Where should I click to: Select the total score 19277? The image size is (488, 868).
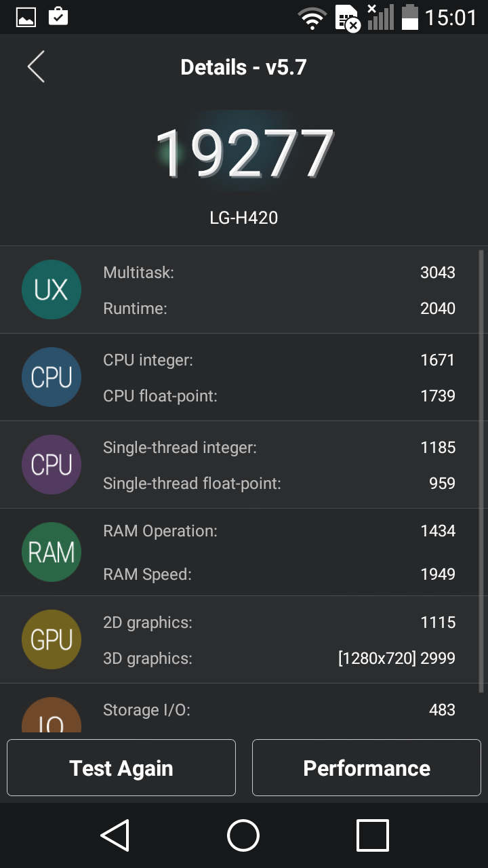click(x=244, y=153)
